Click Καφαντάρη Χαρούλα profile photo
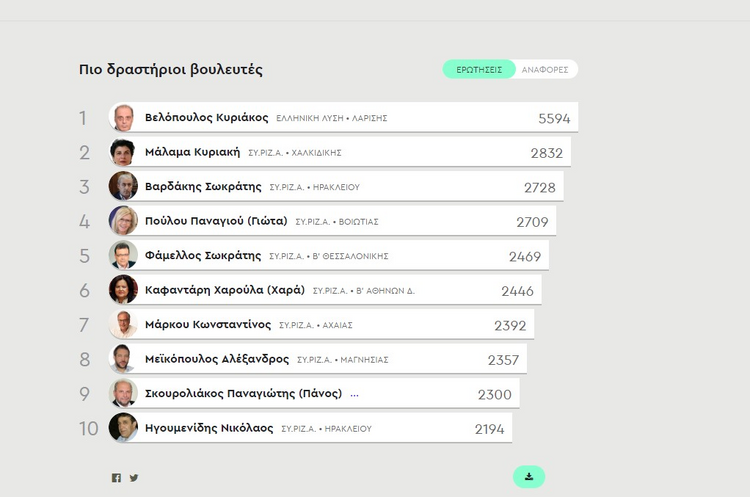The width and height of the screenshot is (750, 497). [123, 289]
